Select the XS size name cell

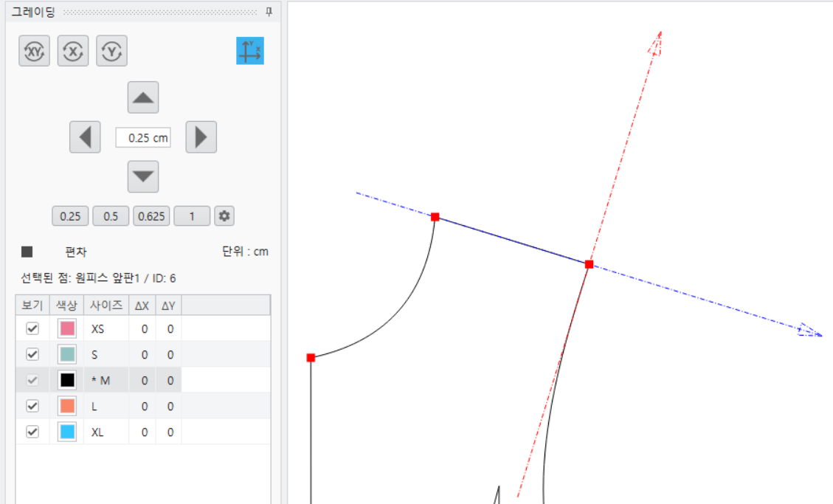coord(106,328)
